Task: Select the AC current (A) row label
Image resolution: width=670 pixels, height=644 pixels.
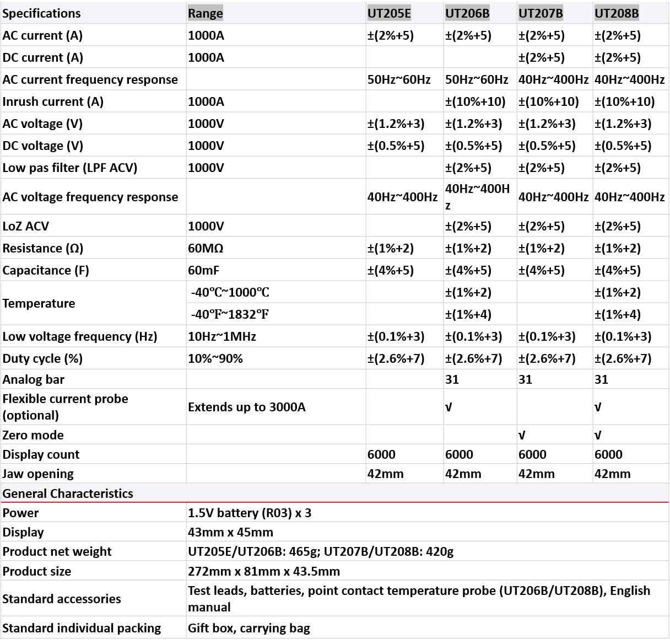Action: click(x=42, y=35)
